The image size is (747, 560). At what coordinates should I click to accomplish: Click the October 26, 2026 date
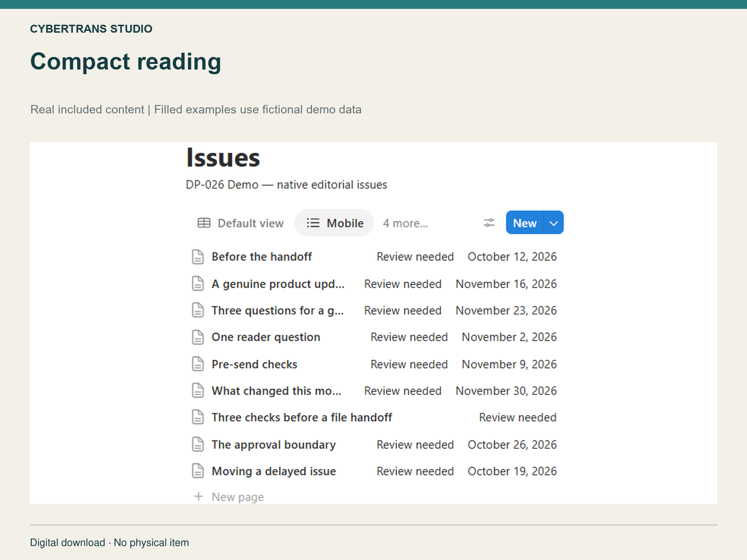point(512,444)
